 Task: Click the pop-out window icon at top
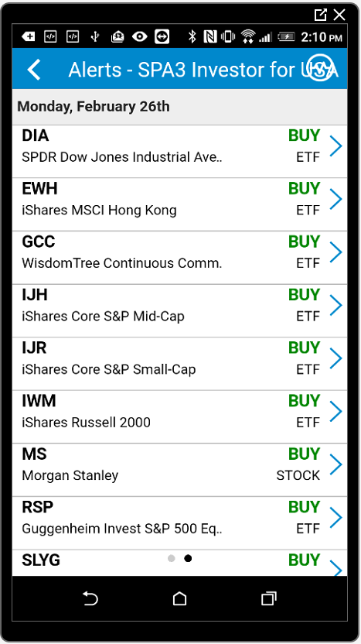[x=320, y=15]
